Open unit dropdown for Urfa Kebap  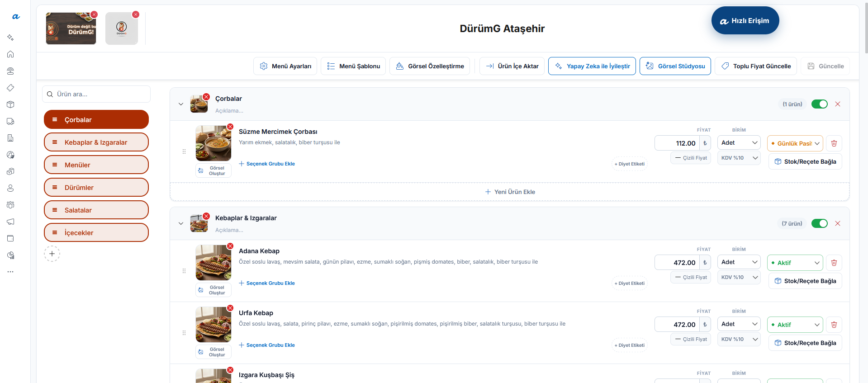click(x=739, y=324)
